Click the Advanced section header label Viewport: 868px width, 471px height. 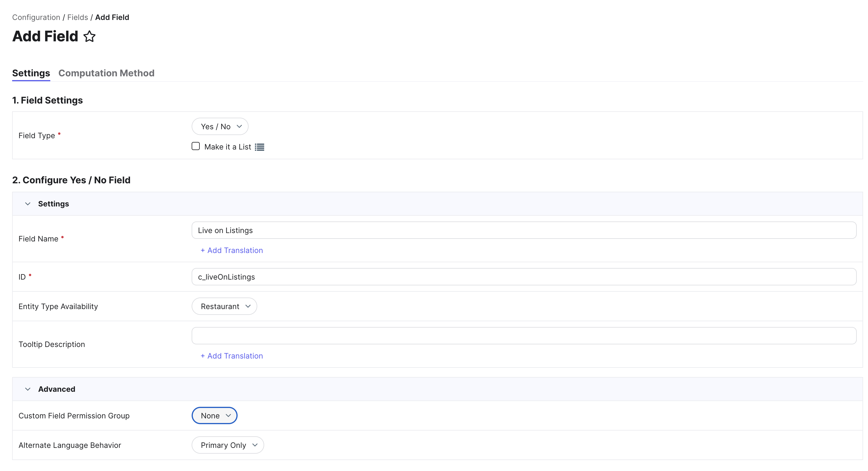click(57, 389)
